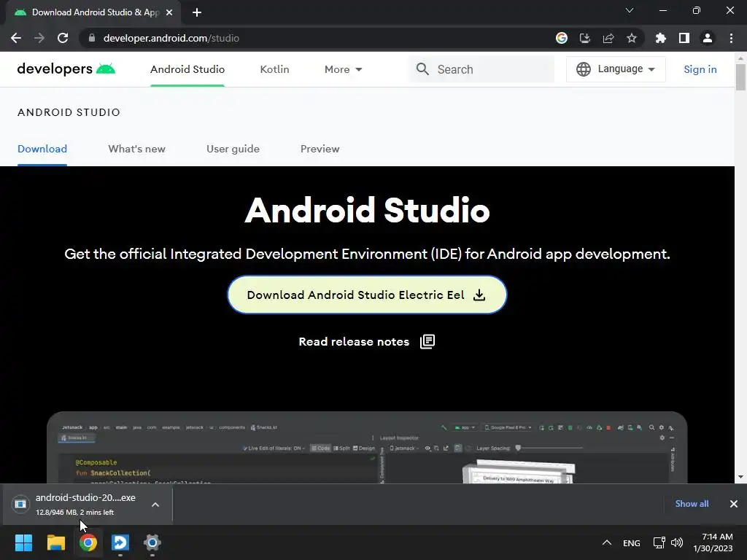
Task: Reload the page with the refresh icon
Action: tap(63, 38)
